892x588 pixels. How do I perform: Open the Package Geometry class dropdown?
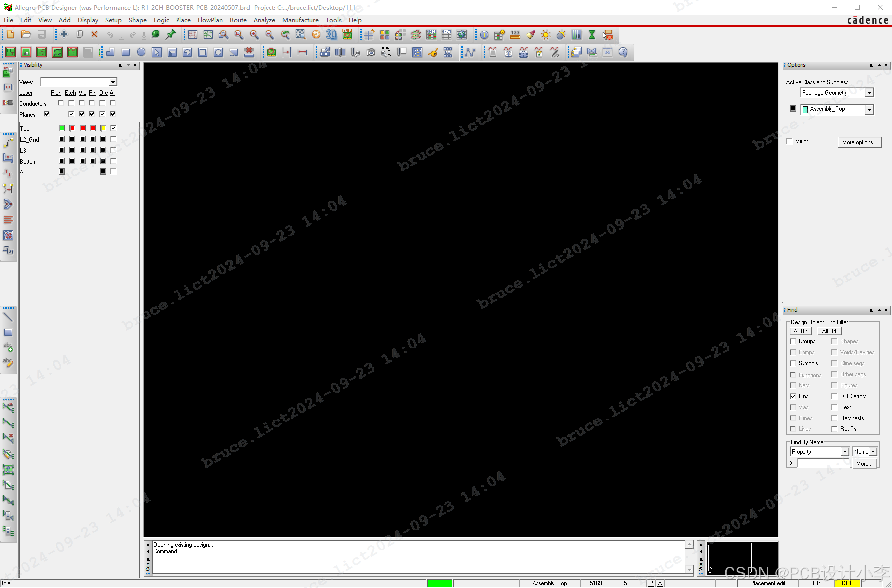click(x=869, y=93)
